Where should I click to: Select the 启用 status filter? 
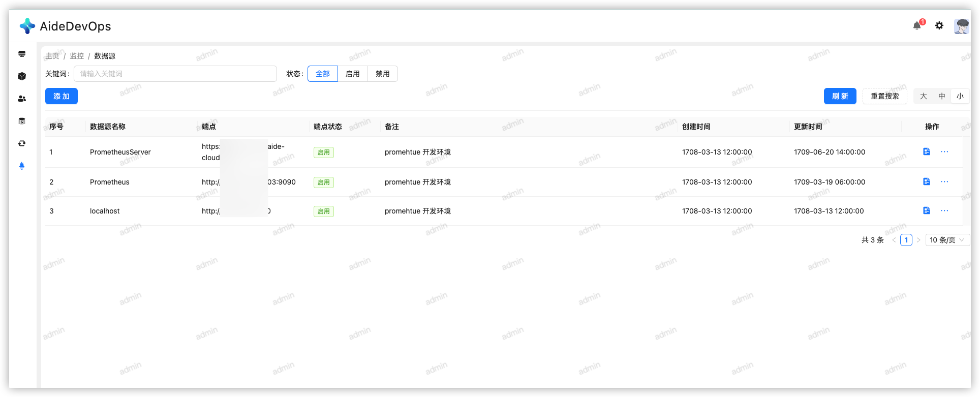point(353,74)
